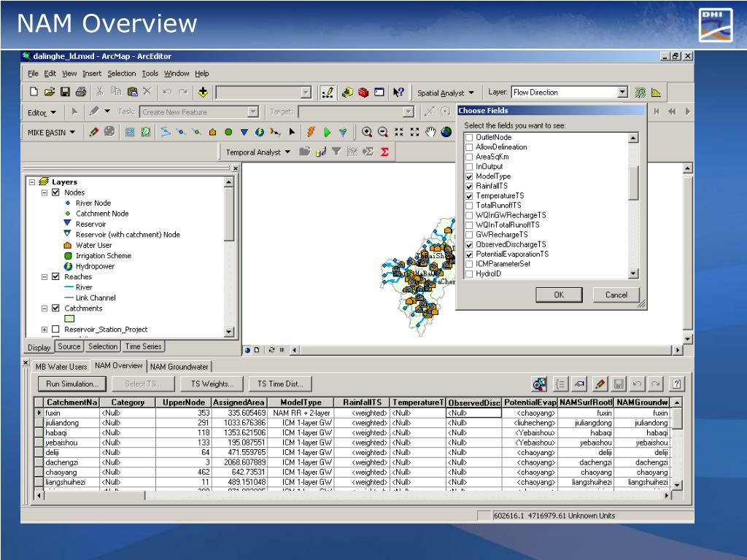Click the Spatial Analyst contour icon
The image size is (747, 560).
click(x=640, y=93)
